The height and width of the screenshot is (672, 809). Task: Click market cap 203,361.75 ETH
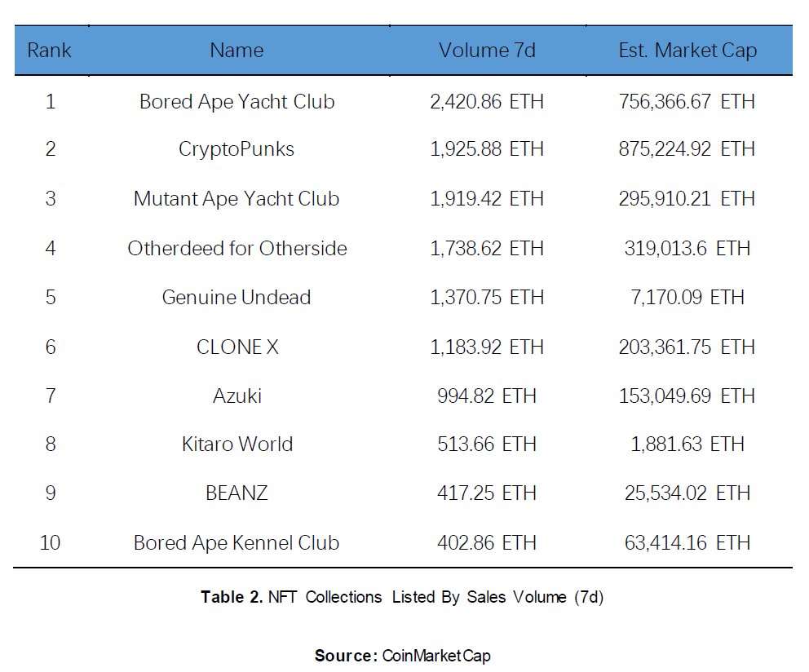(687, 347)
